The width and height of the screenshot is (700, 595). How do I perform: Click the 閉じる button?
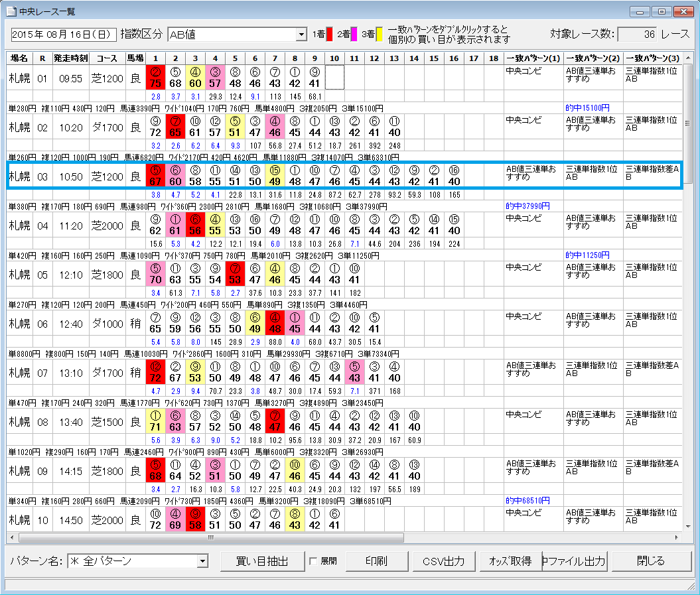point(650,561)
